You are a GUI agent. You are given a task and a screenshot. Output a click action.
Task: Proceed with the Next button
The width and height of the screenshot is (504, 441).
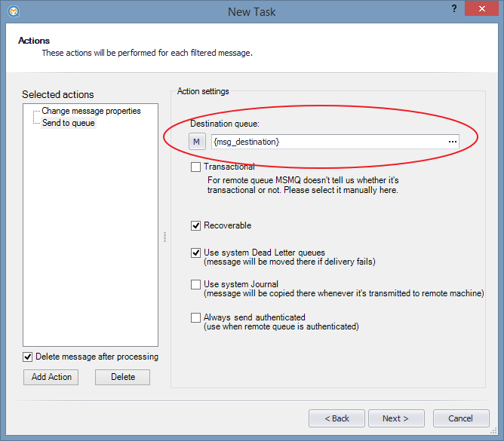pyautogui.click(x=396, y=418)
